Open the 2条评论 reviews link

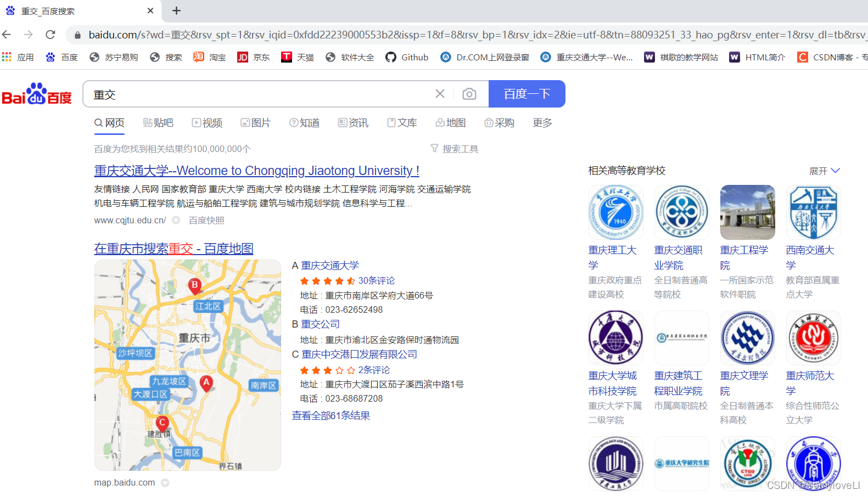tap(374, 370)
